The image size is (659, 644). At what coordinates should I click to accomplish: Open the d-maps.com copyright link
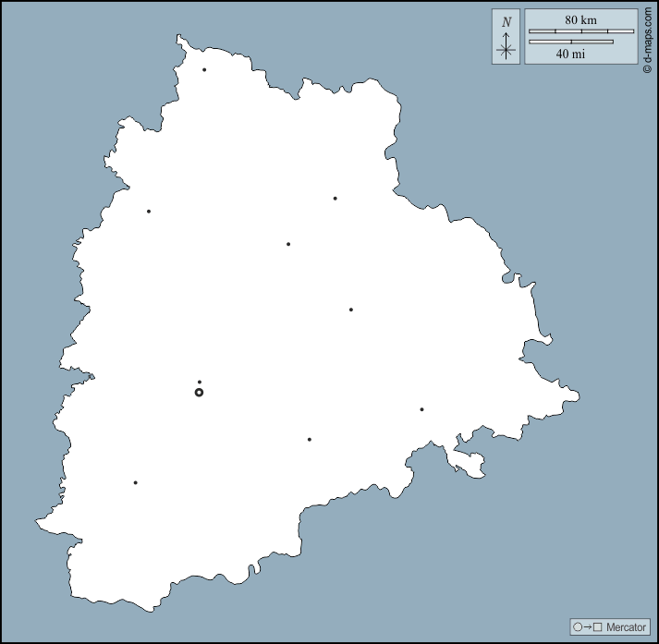click(x=648, y=37)
